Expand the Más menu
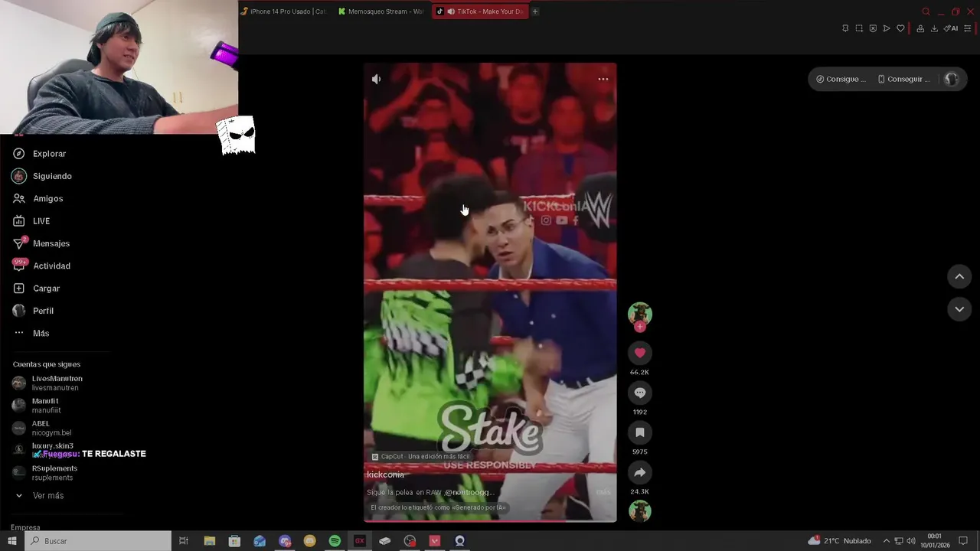Viewport: 980px width, 551px height. [x=31, y=333]
